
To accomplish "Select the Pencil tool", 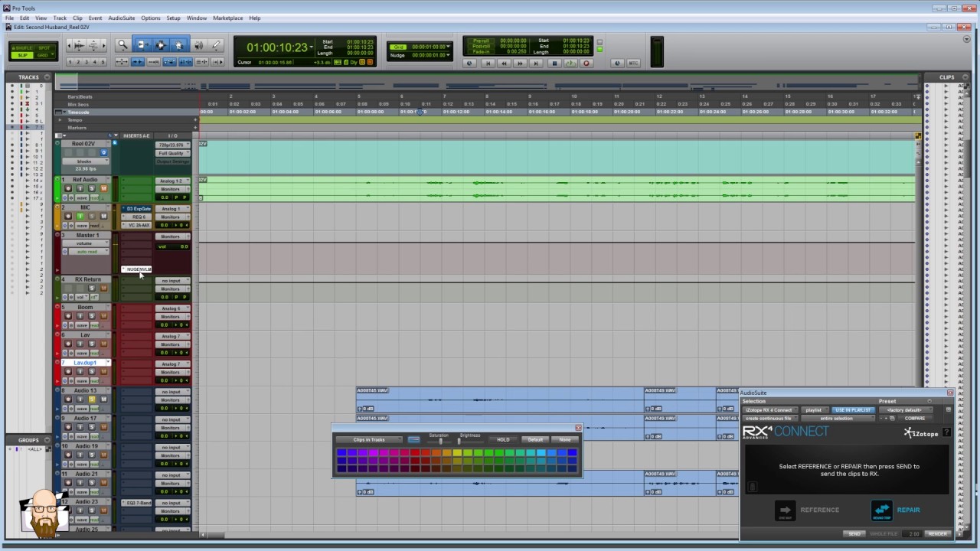I will 216,45.
